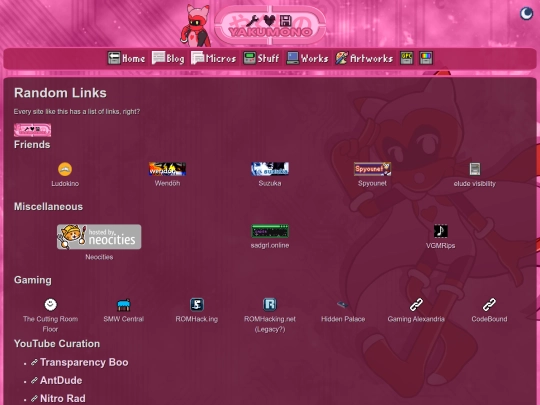Click the sadgrl.online banner
The width and height of the screenshot is (540, 405).
click(x=270, y=231)
